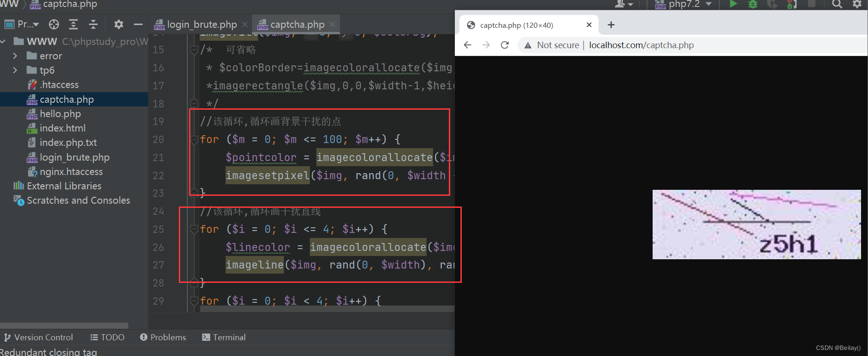Click the Run with Coverage icon
868x356 pixels.
pyautogui.click(x=772, y=4)
